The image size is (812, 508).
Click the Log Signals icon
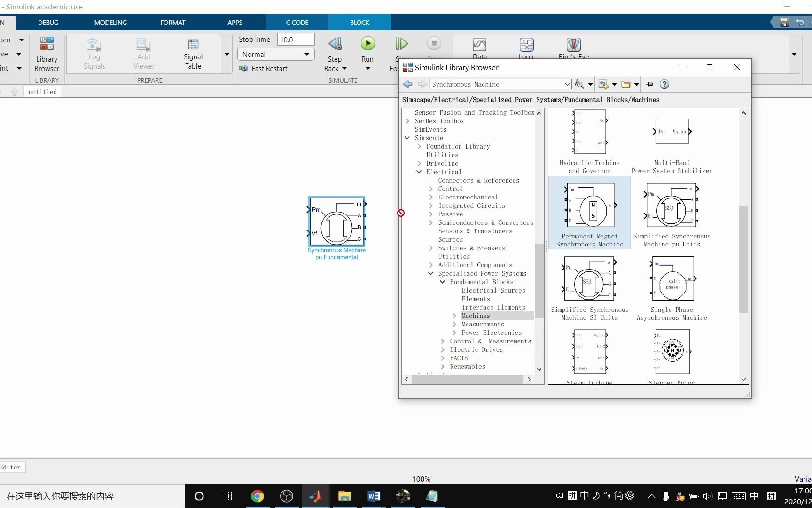(x=94, y=45)
